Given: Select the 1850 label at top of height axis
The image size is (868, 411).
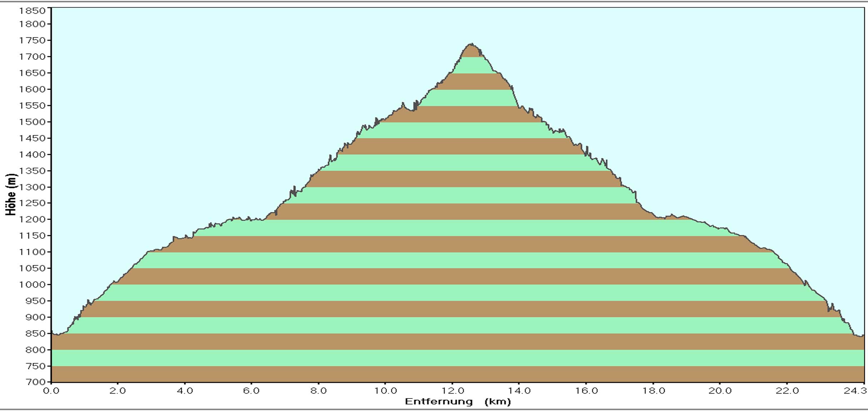Looking at the screenshot, I should pos(33,11).
